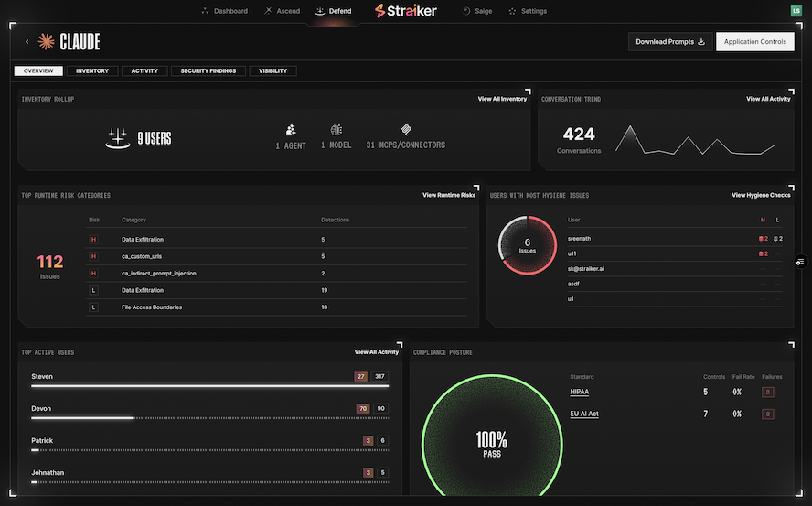Select the high-risk Data Exfiltration row with 5 detections
Screen dimensions: 812x506
pyautogui.click(x=276, y=240)
